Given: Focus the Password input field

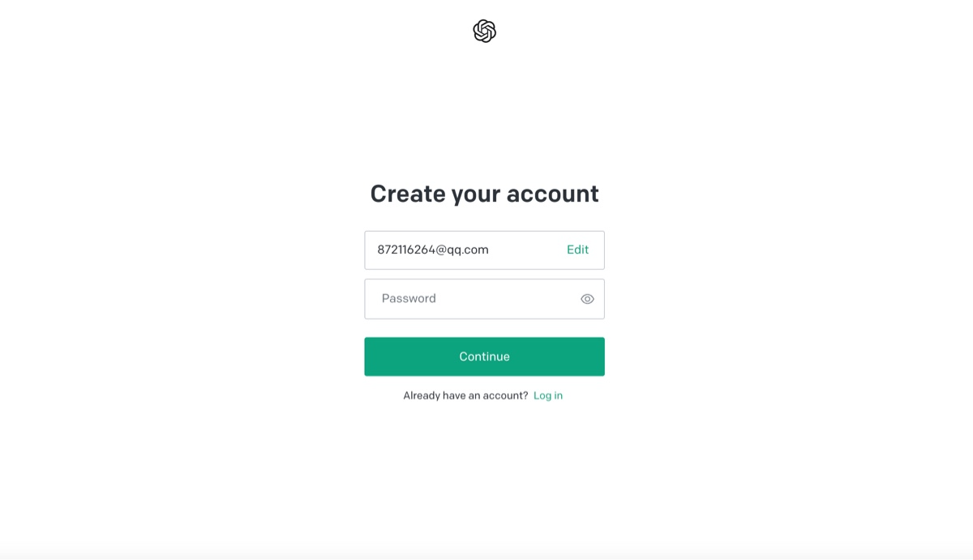Looking at the screenshot, I should coord(484,299).
